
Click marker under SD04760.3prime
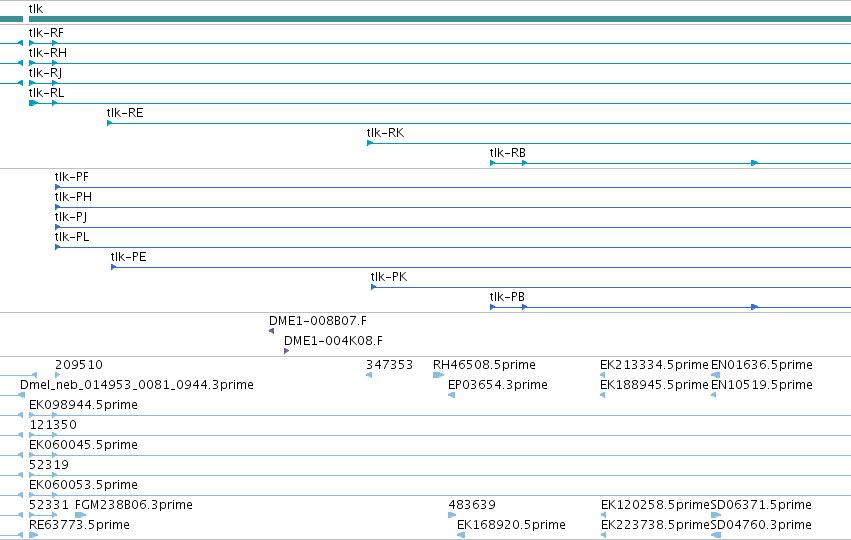[x=716, y=535]
